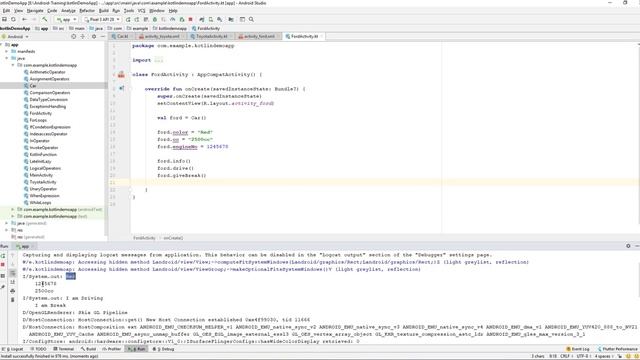Collapse the java folder node

click(7, 58)
